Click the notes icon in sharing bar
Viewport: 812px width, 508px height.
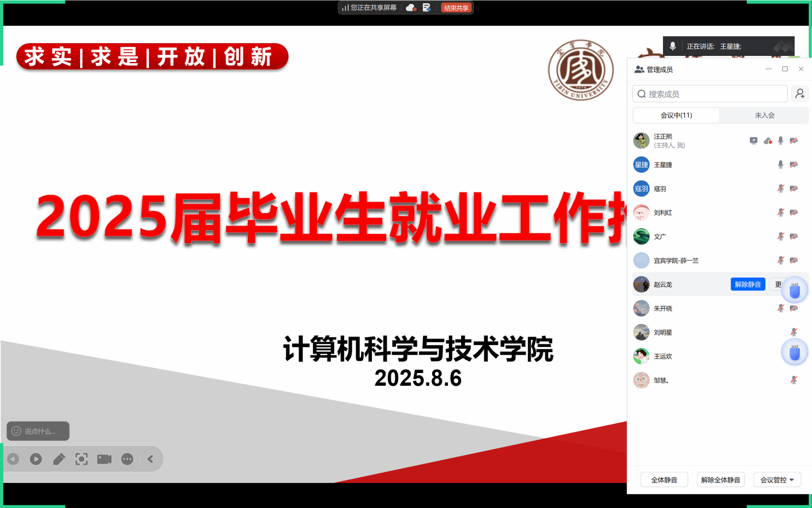pyautogui.click(x=427, y=8)
